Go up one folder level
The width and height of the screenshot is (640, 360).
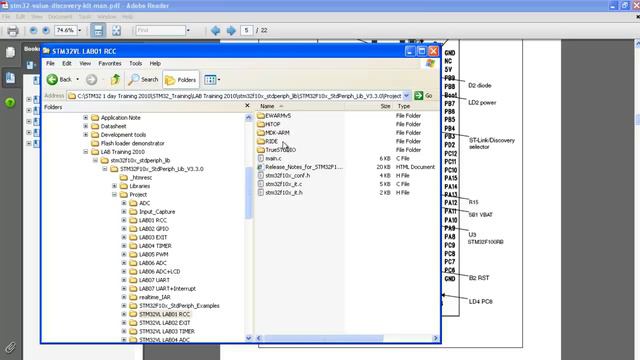pos(116,80)
